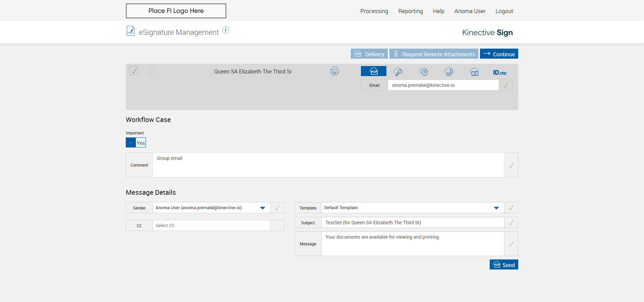Log out using the Logout link
The height and width of the screenshot is (302, 644).
click(x=504, y=11)
